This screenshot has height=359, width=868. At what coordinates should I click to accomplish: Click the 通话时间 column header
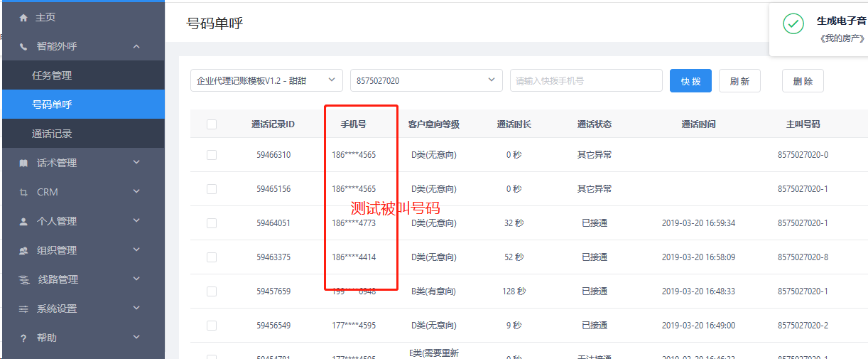click(x=698, y=124)
